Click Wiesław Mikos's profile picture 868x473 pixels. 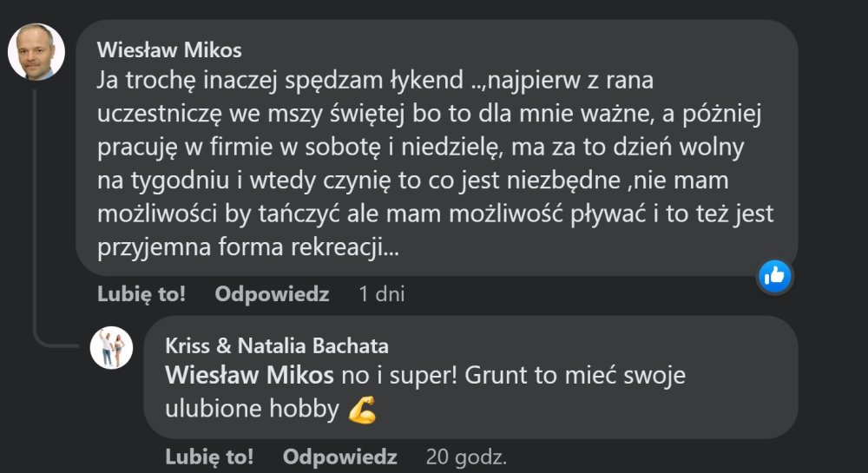36,51
